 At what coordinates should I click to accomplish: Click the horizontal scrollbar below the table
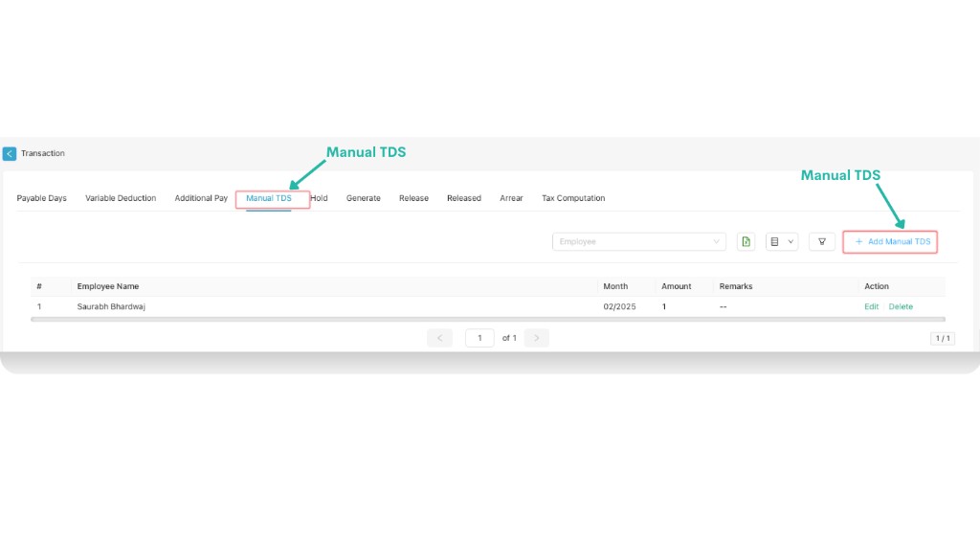coord(487,319)
